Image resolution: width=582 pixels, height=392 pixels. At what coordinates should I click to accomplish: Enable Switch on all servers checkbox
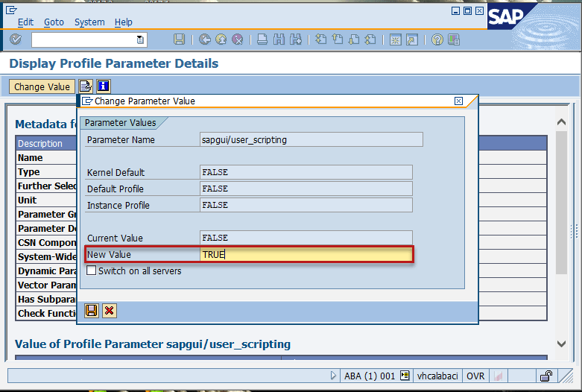click(x=92, y=271)
